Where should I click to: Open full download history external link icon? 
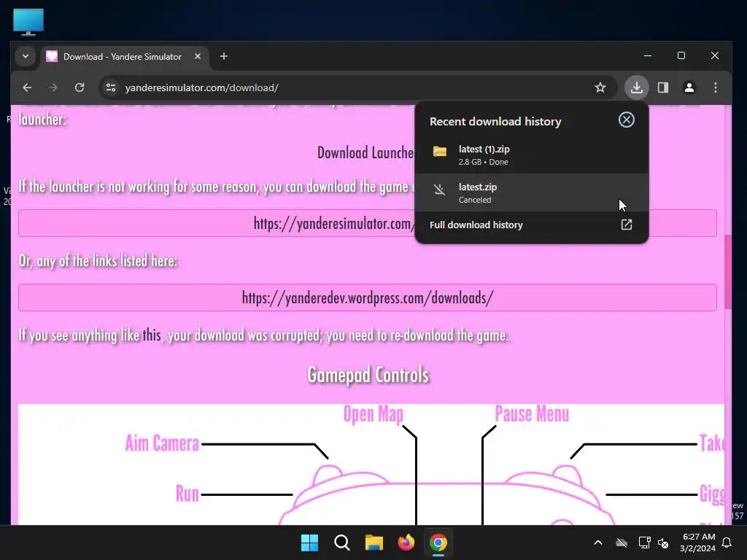[x=627, y=225]
